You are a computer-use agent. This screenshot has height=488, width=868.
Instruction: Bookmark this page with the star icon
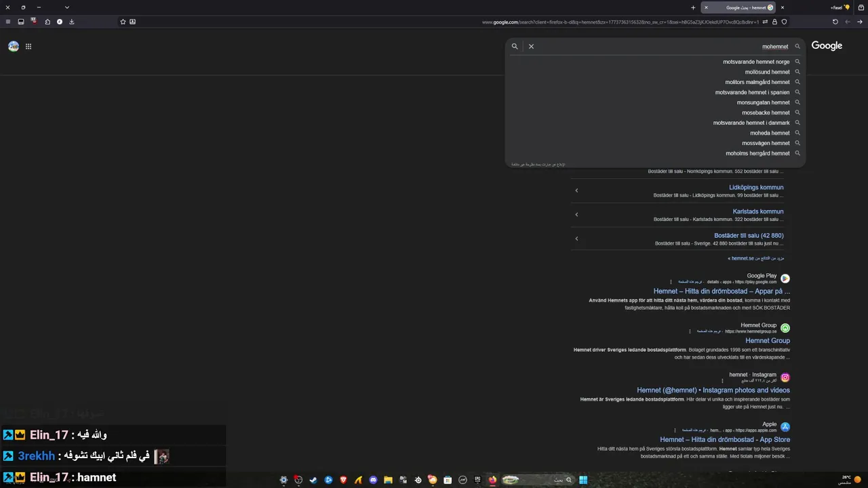click(x=123, y=22)
